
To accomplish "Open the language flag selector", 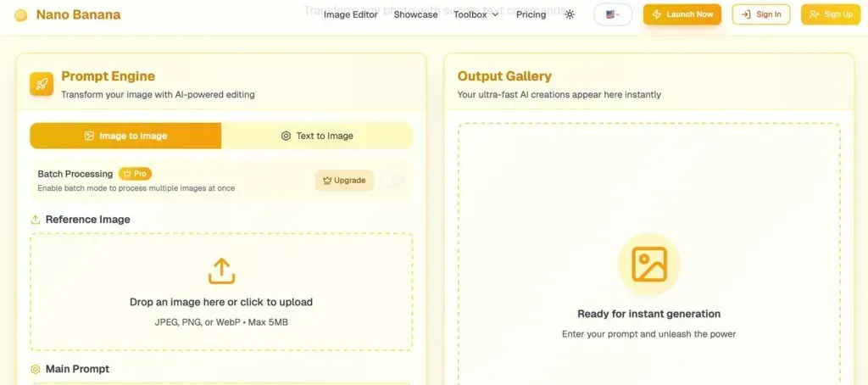I will point(613,15).
